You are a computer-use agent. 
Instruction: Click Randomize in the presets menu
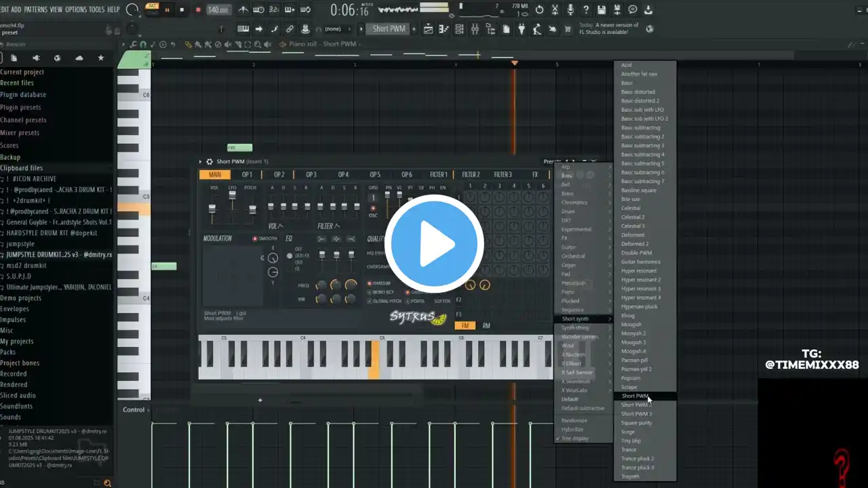pyautogui.click(x=583, y=421)
